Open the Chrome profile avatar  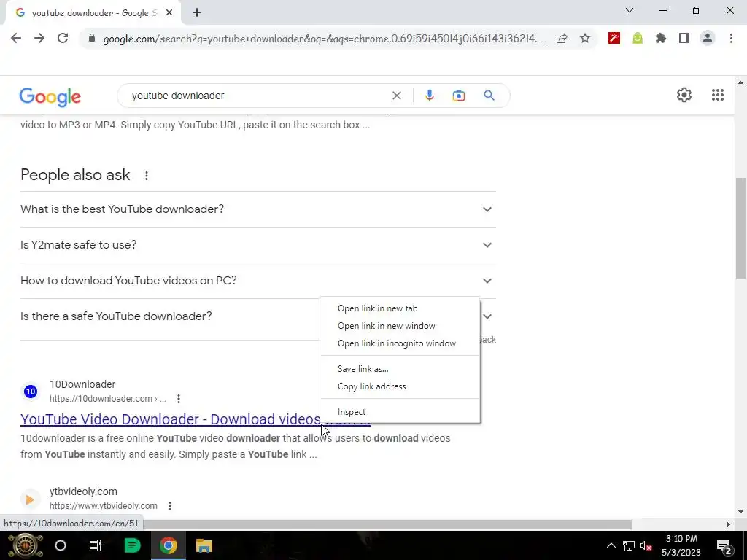708,38
